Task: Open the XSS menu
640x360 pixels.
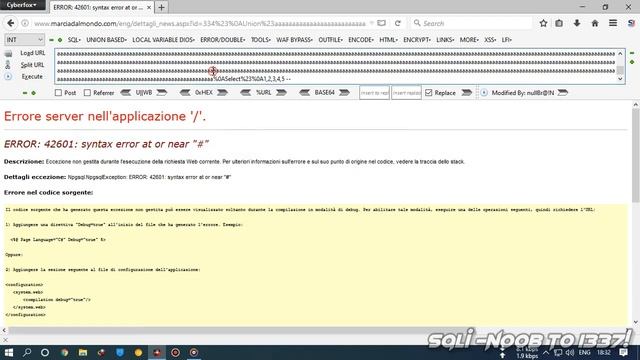Action: pyautogui.click(x=490, y=40)
